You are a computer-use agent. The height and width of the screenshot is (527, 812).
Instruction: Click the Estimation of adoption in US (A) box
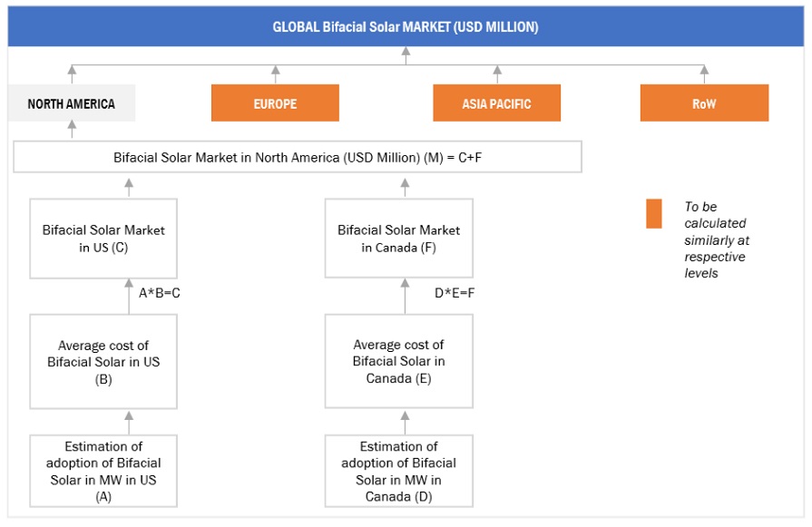pos(103,471)
